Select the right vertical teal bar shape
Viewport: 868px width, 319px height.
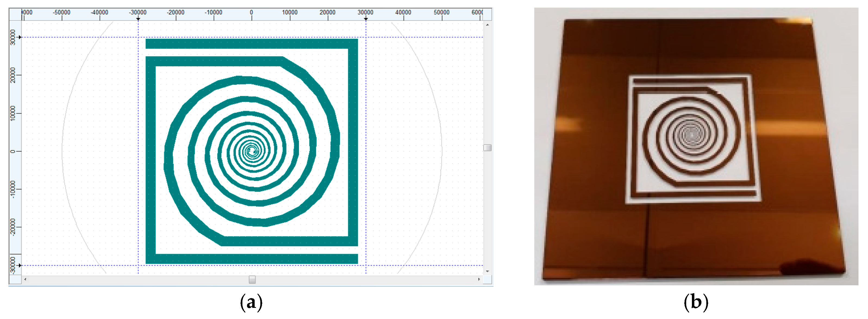click(x=353, y=142)
